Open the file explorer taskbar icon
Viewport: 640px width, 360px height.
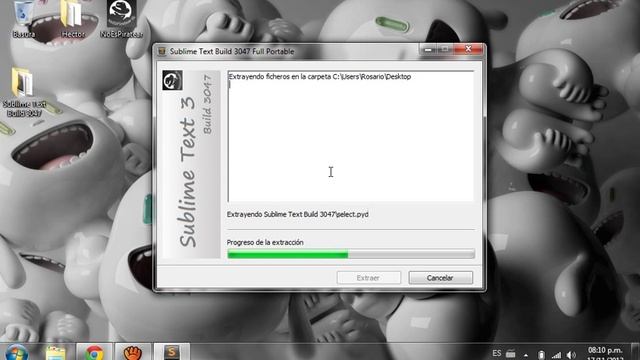(x=56, y=353)
